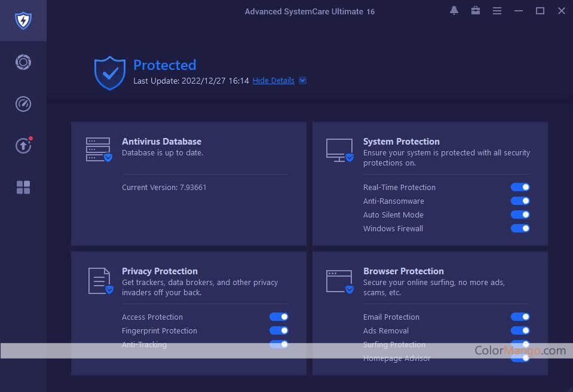Open the Care scan circle sidebar icon
The width and height of the screenshot is (573, 392).
23,62
